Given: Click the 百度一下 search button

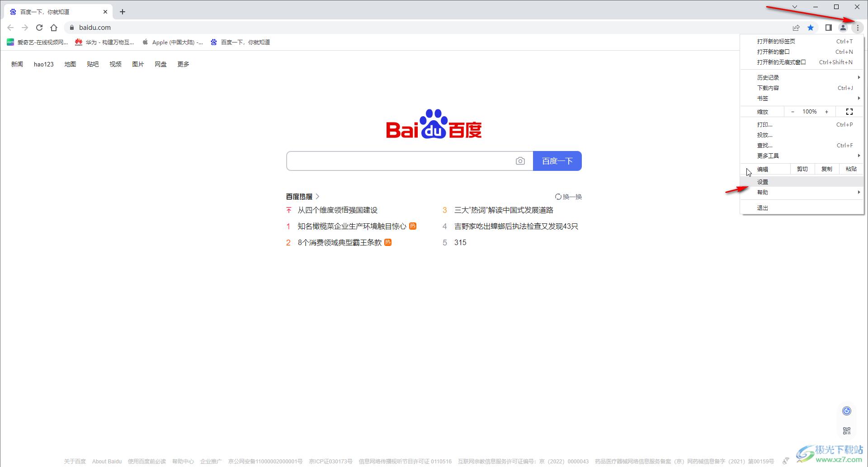Looking at the screenshot, I should pos(557,161).
